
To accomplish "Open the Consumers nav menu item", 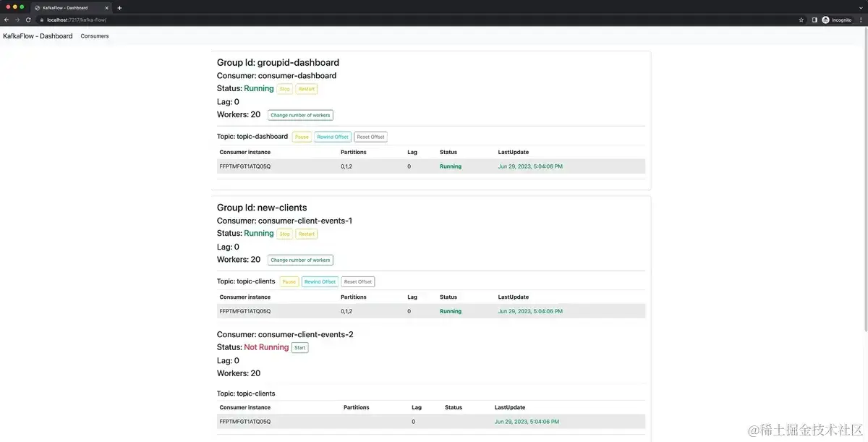I will (x=95, y=36).
